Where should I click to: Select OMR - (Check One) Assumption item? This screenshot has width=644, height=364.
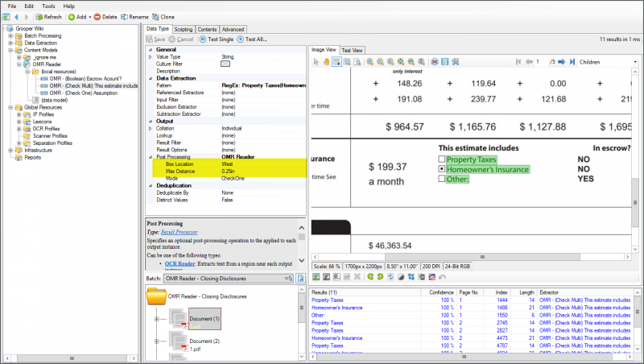(79, 93)
